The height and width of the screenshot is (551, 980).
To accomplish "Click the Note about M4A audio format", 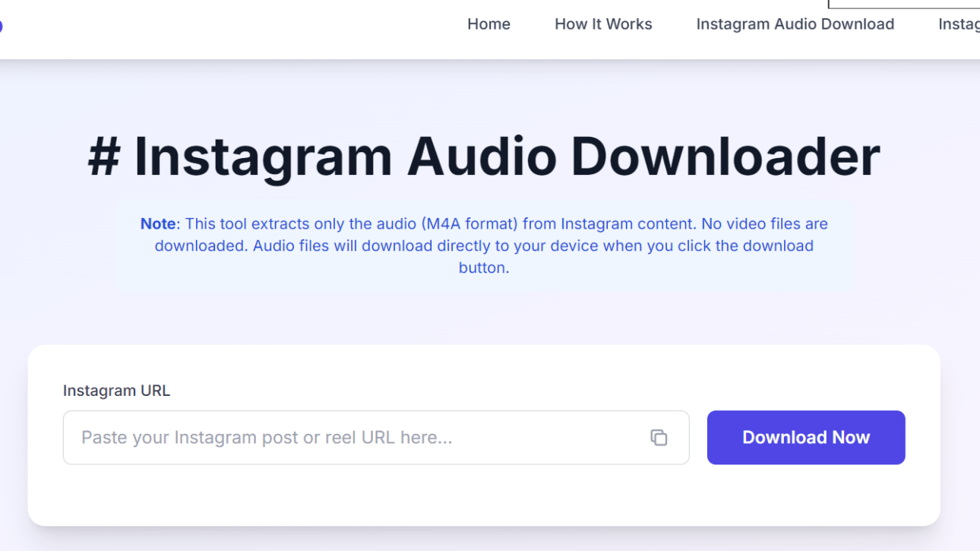I will pos(484,245).
